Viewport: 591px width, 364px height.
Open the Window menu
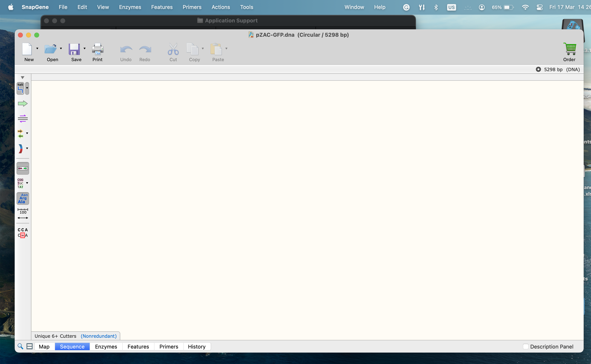pyautogui.click(x=354, y=7)
